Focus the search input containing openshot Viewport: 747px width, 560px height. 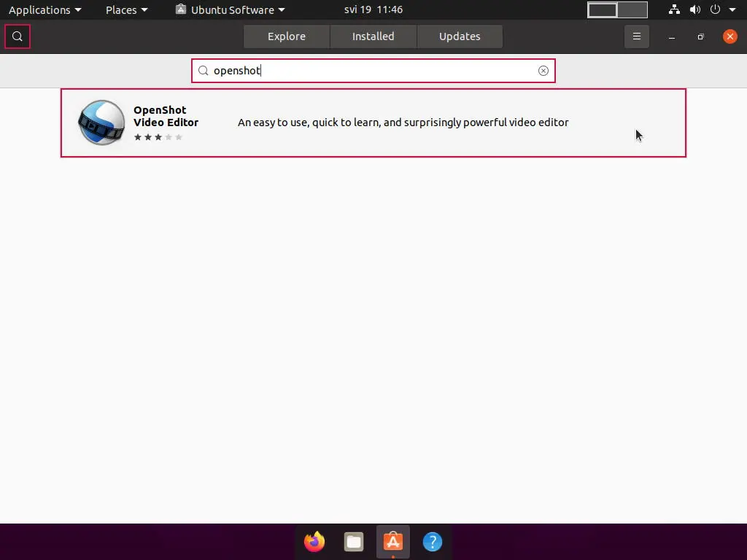click(x=373, y=71)
